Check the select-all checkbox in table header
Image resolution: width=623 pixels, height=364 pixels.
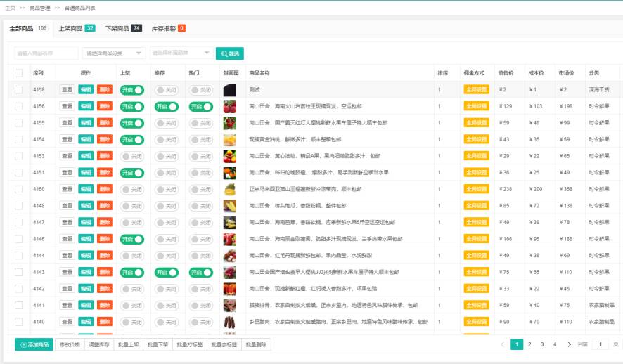19,73
